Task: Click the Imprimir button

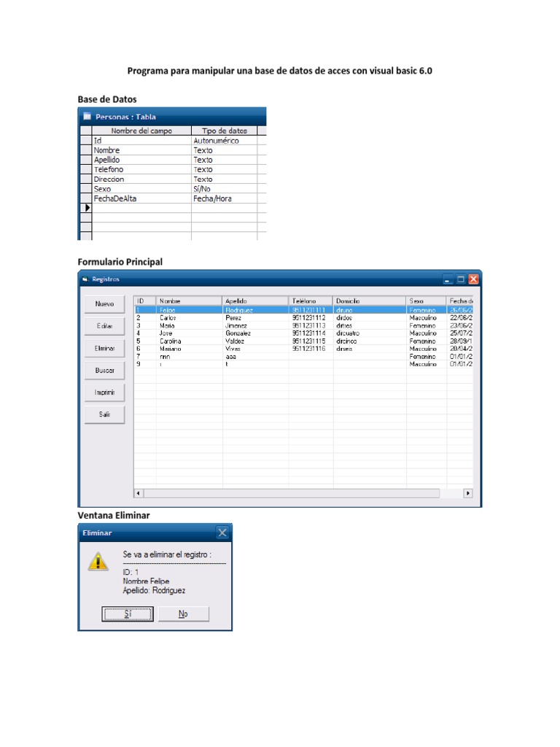Action: (x=104, y=392)
